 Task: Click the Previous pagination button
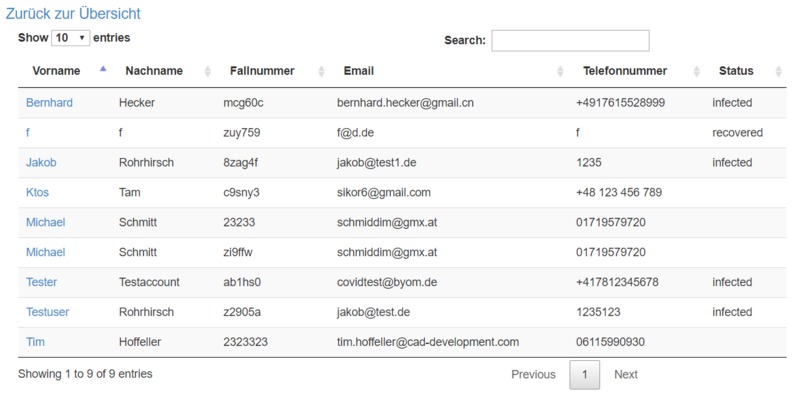pyautogui.click(x=533, y=375)
